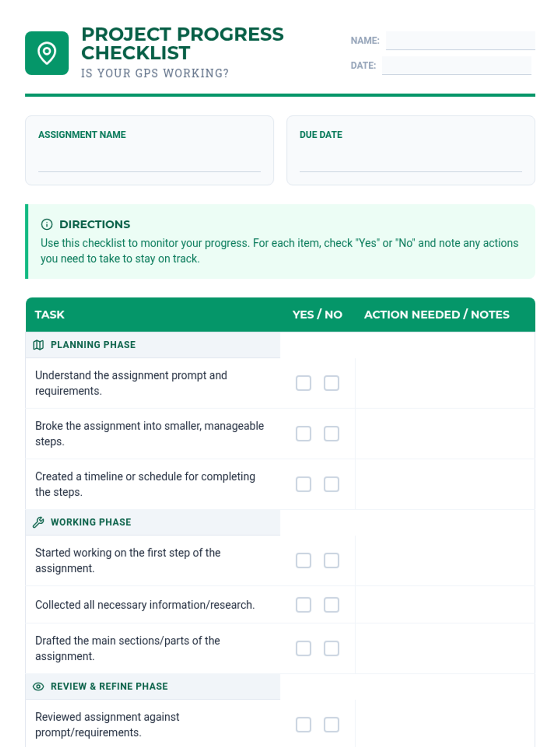560x747 pixels.
Task: Check No for reviewed assignment against prompt
Action: (331, 725)
